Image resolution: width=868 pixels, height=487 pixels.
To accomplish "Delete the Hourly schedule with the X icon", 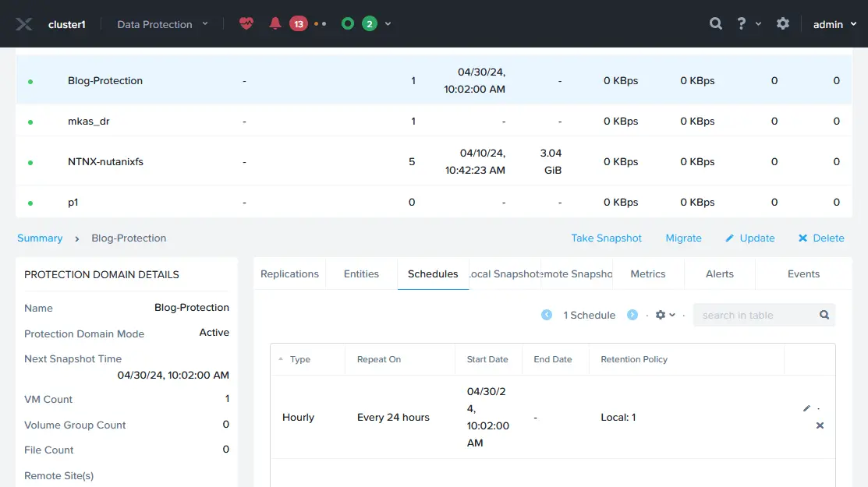I will coord(820,425).
